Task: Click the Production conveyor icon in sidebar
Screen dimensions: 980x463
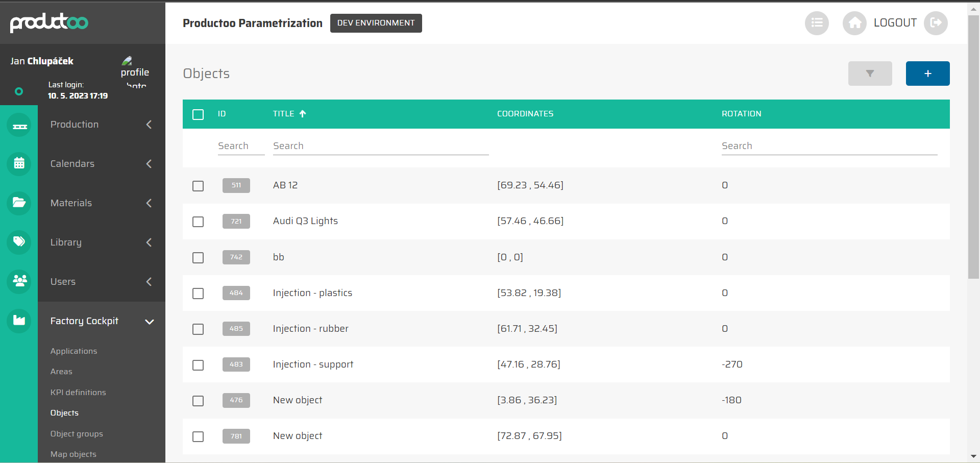Action: tap(19, 125)
